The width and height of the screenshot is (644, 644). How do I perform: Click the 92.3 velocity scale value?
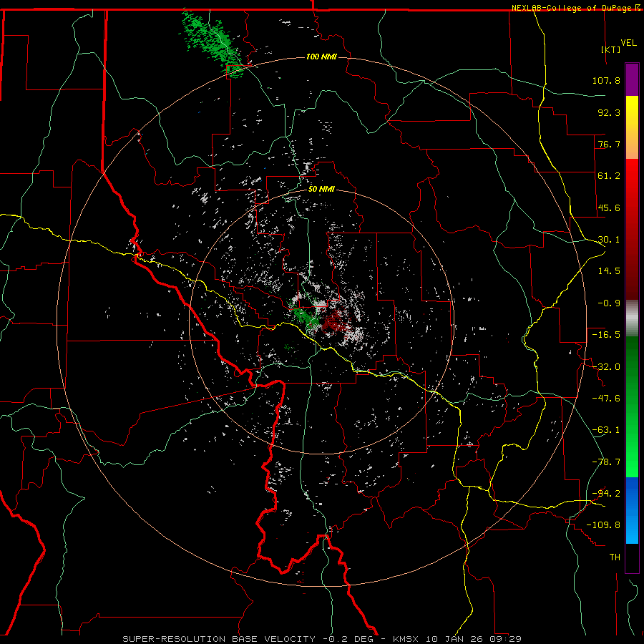tap(609, 112)
